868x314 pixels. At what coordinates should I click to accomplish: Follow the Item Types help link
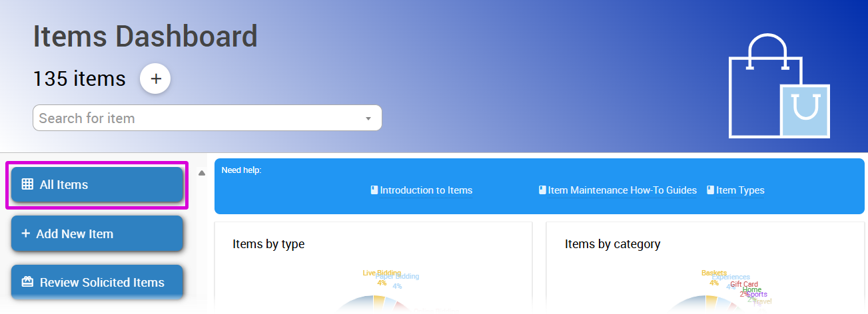point(740,190)
